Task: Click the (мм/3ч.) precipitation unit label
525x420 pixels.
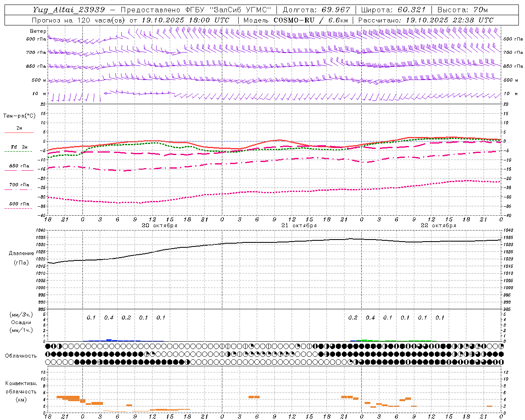Action: [x=21, y=315]
